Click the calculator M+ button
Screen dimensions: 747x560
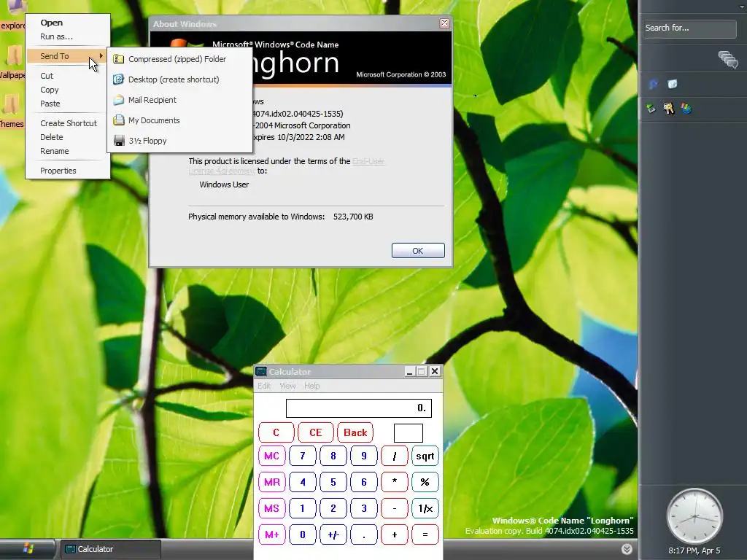271,534
